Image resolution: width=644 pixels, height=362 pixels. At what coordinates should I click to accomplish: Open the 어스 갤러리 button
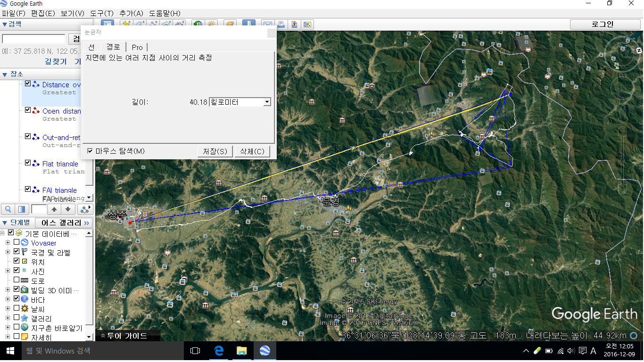pyautogui.click(x=64, y=222)
